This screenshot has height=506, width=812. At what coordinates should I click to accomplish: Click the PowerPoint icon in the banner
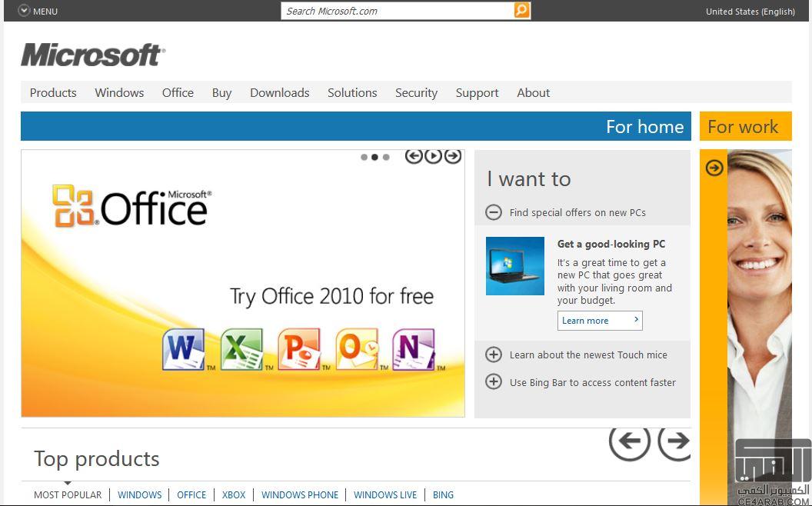point(299,350)
